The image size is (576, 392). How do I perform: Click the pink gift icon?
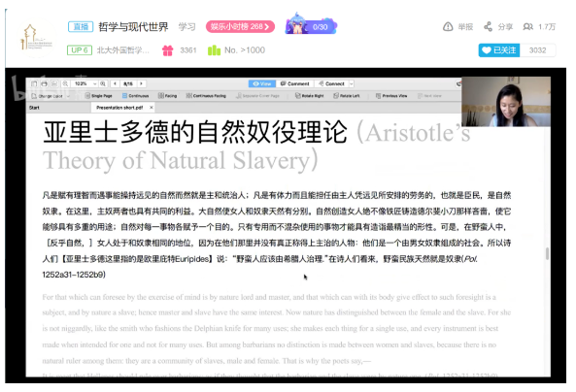(167, 50)
